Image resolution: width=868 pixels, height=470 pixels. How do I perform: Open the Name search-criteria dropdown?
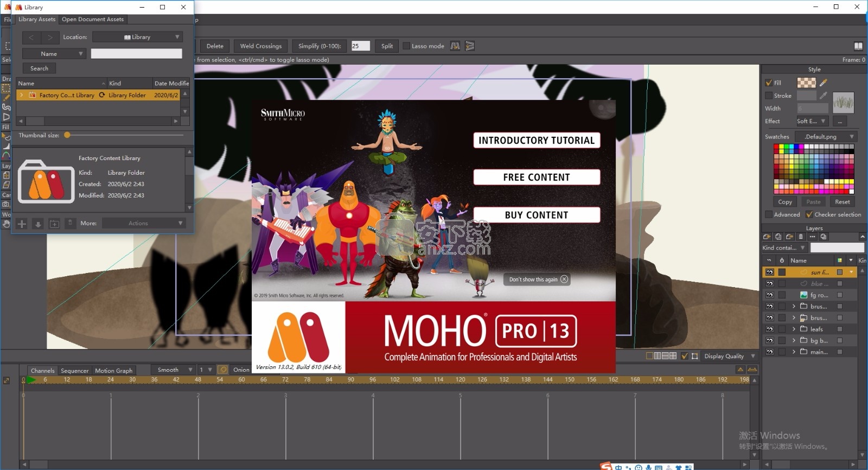pos(54,54)
